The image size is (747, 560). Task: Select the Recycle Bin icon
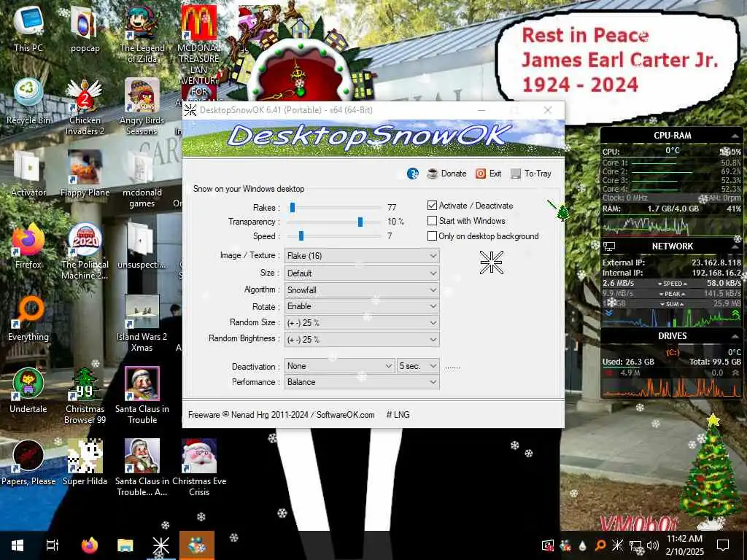pyautogui.click(x=28, y=102)
